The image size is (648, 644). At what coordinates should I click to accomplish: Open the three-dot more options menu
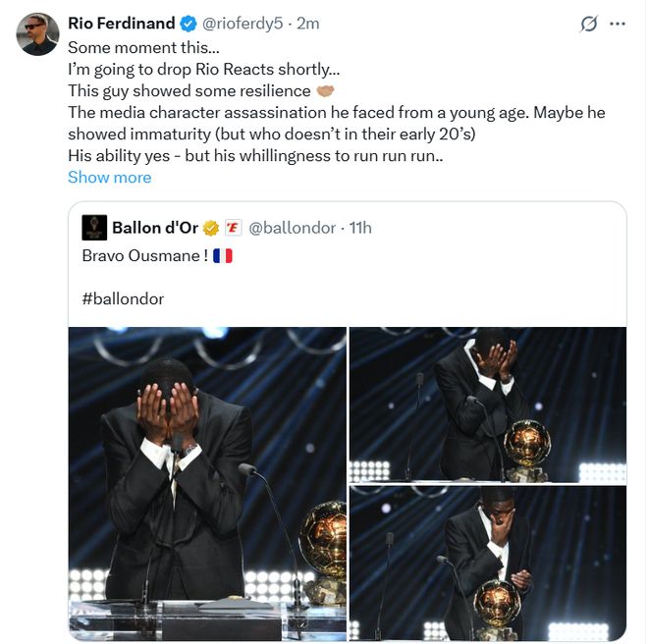point(617,24)
